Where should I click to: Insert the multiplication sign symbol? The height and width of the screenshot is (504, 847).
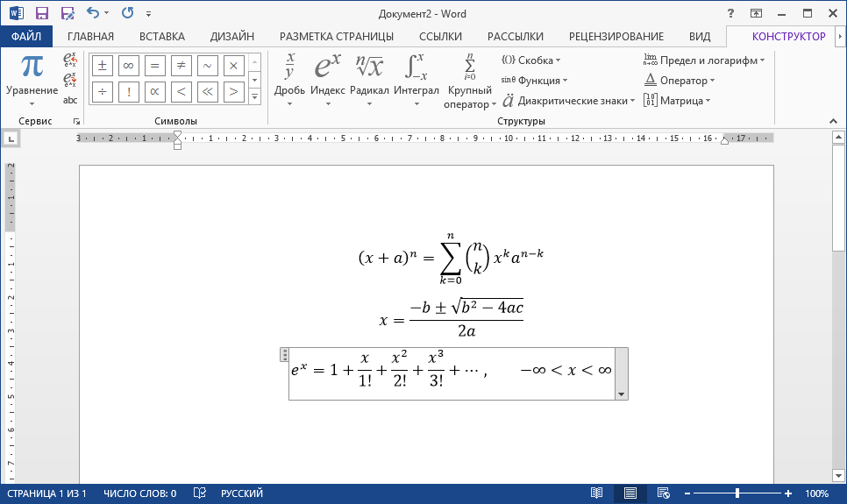point(233,66)
